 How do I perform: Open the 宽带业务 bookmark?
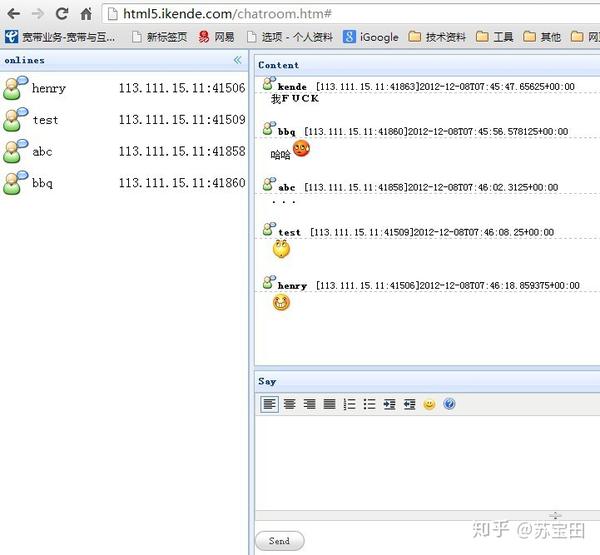click(x=60, y=37)
